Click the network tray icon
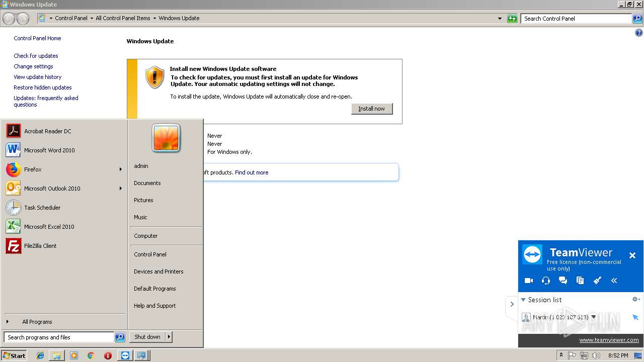This screenshot has height=362, width=644. 584,355
